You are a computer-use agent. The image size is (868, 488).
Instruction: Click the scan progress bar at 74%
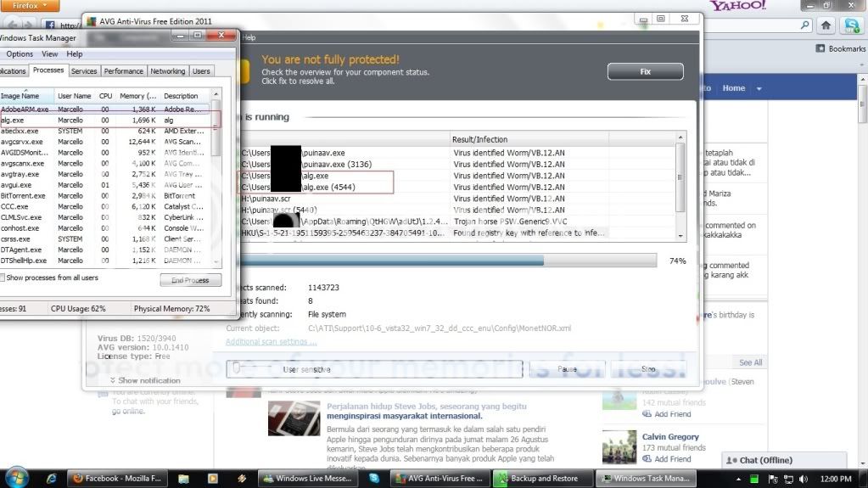(x=448, y=261)
